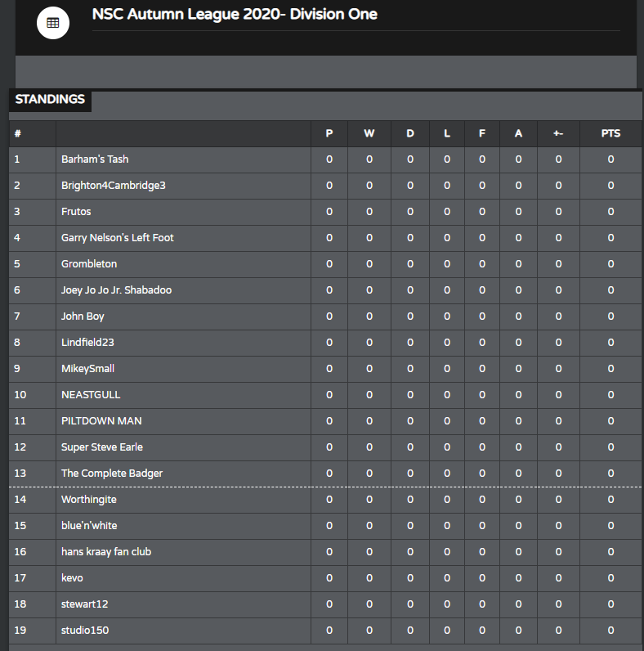Click the P column header
The image size is (644, 651).
click(329, 133)
